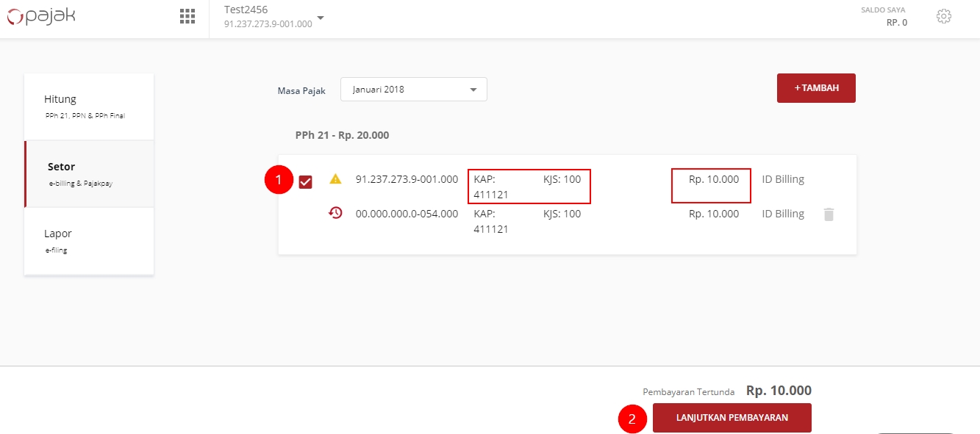Viewport: 980px width, 434px height.
Task: Click the +TAMBAH button
Action: tap(816, 88)
